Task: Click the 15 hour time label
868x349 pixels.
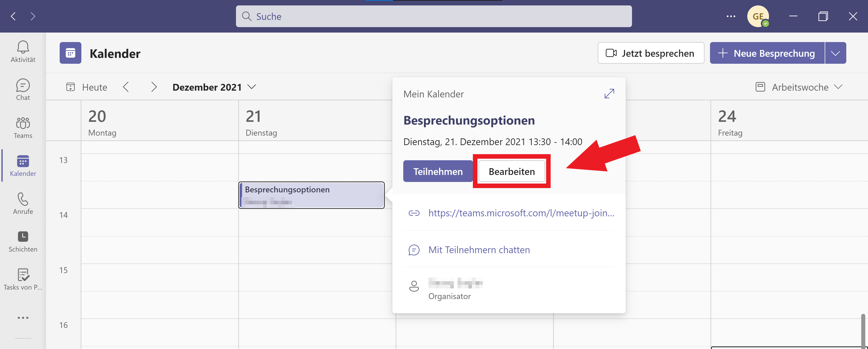Action: (63, 270)
